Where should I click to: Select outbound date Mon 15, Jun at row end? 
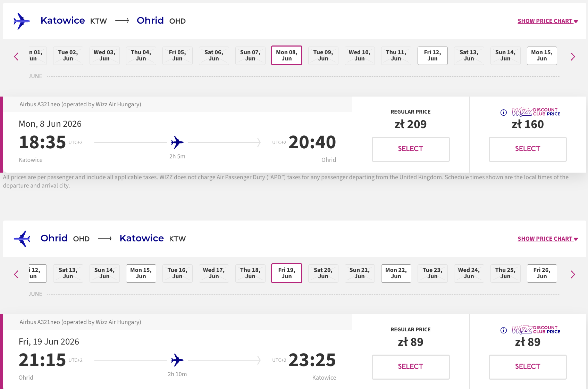(x=542, y=56)
